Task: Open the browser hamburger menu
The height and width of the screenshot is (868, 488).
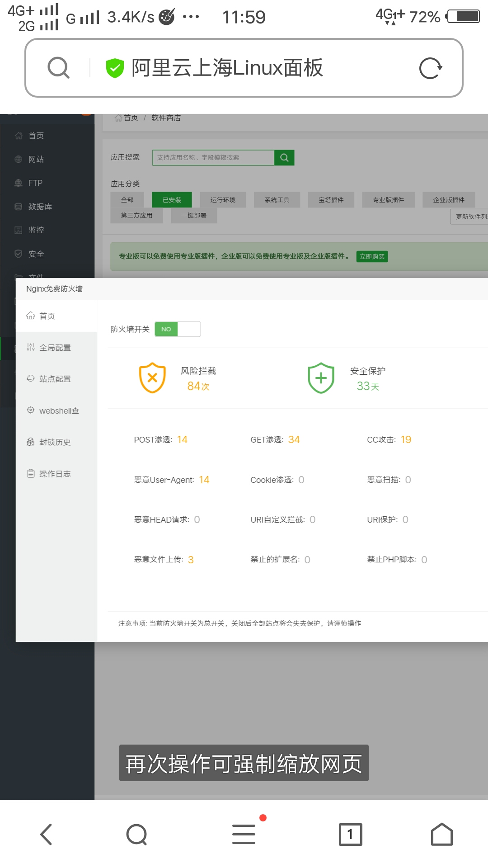Action: click(244, 834)
